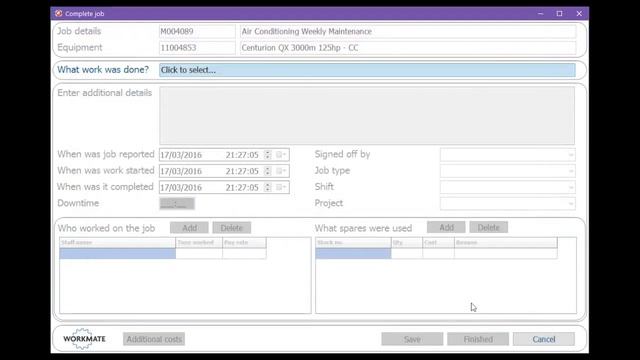The width and height of the screenshot is (640, 360).
Task: Open the 'What work was done?' selector
Action: pyautogui.click(x=367, y=70)
